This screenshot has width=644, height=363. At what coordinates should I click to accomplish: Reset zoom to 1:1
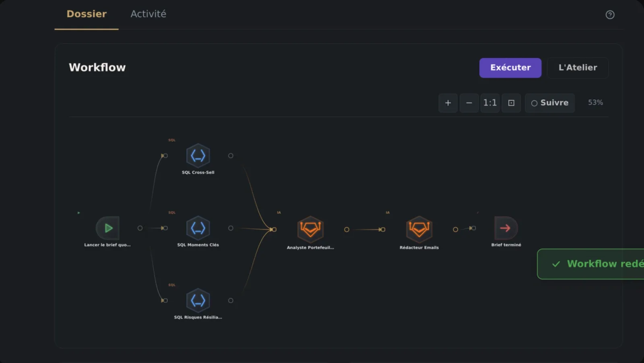click(x=490, y=103)
